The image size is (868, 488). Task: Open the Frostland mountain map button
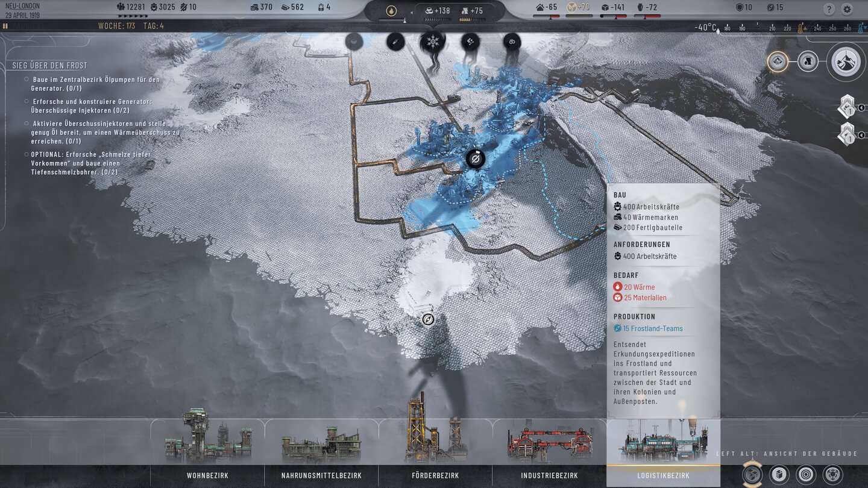[x=846, y=61]
